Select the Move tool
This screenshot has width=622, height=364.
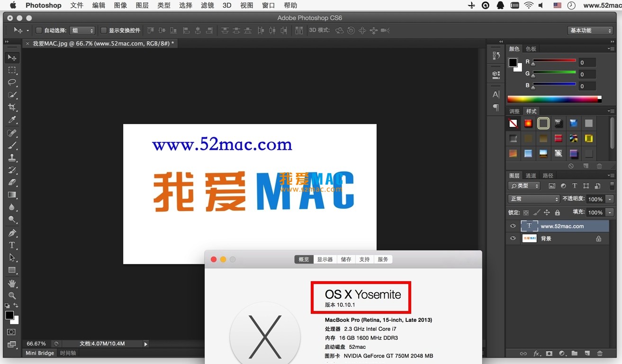point(12,57)
